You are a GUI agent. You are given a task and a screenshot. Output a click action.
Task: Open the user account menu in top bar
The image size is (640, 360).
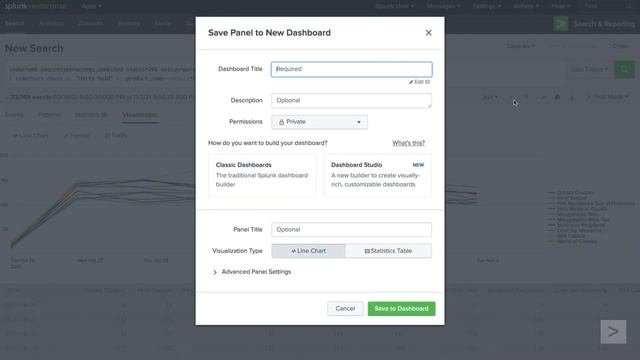click(394, 6)
